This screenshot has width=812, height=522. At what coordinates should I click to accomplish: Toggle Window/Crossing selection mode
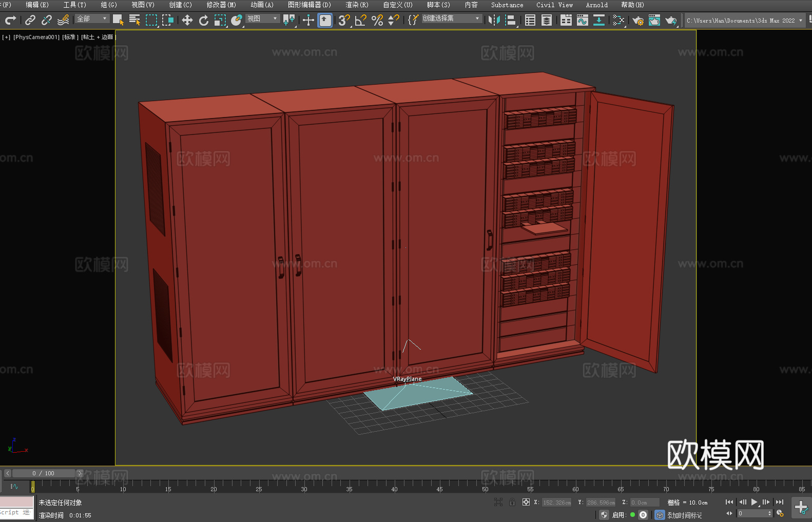pos(168,20)
